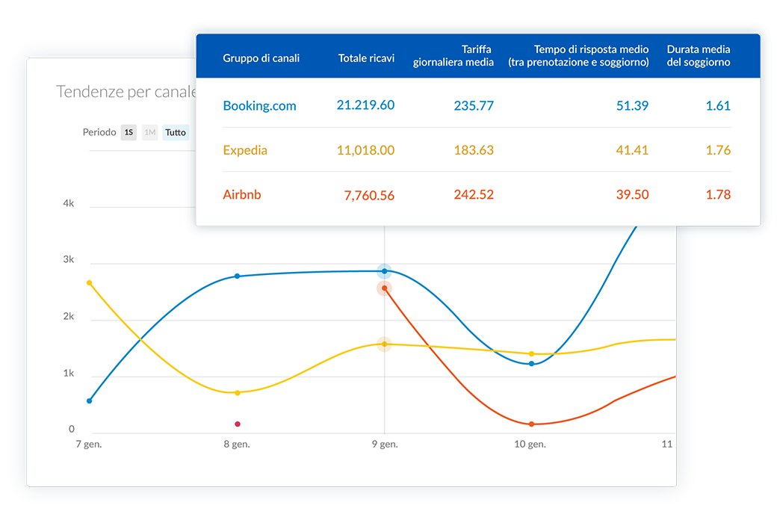Click the 7 gen. axis label
This screenshot has height=532, width=777.
(x=89, y=445)
